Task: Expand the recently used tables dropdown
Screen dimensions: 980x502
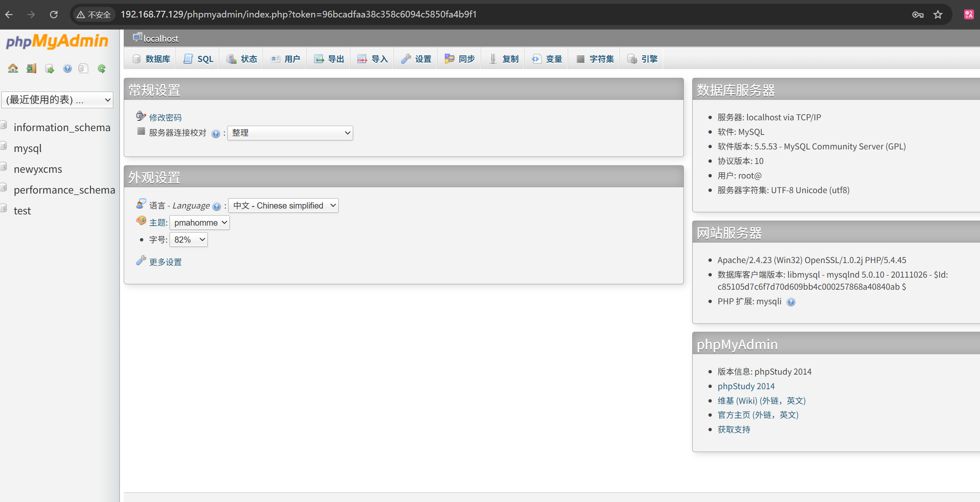Action: point(57,100)
